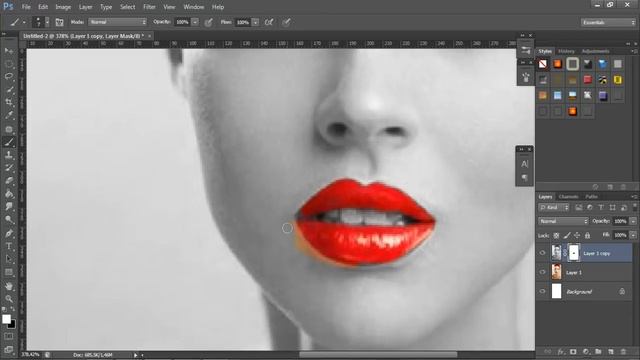Add a layer style with fx button
Screen dimensions: 640x360
click(x=561, y=351)
